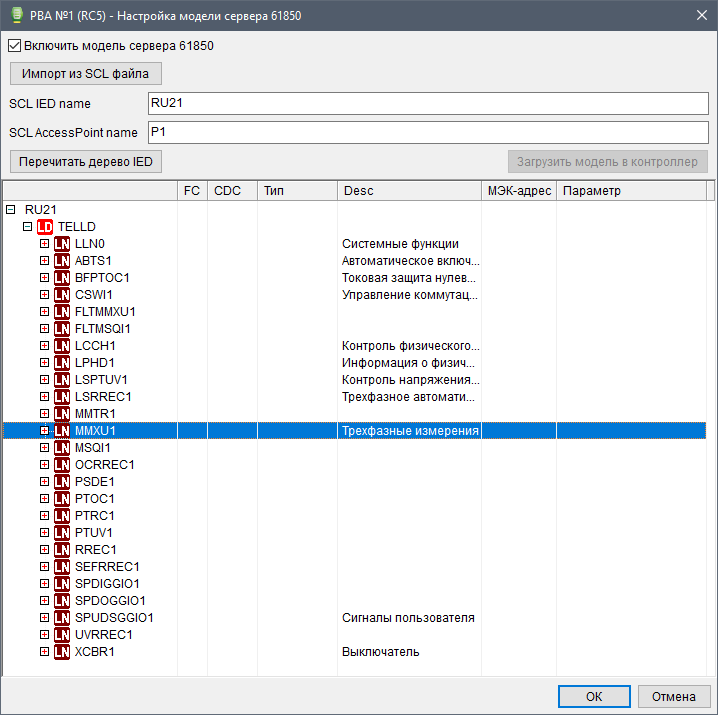Viewport: 718px width, 715px height.
Task: Expand the ABTS1 logical node
Action: (x=44, y=261)
